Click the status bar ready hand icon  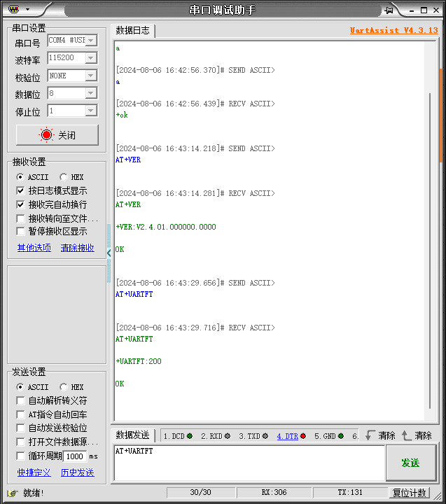[12, 492]
